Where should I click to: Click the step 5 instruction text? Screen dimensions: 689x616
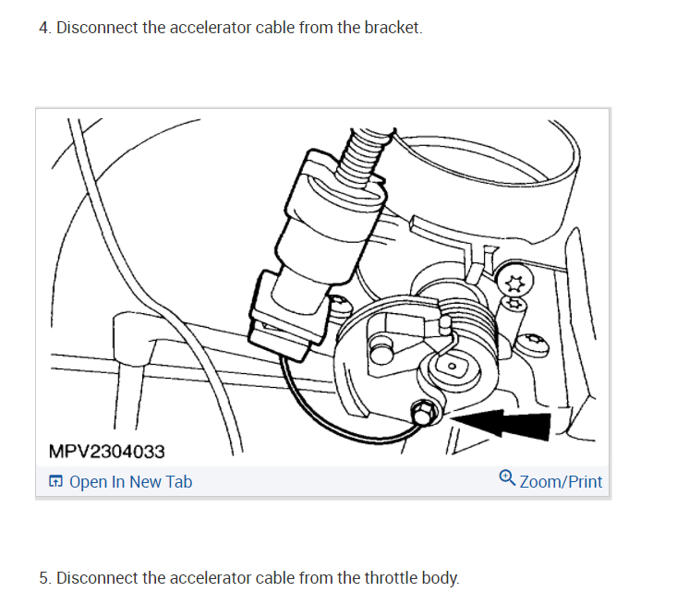(249, 578)
